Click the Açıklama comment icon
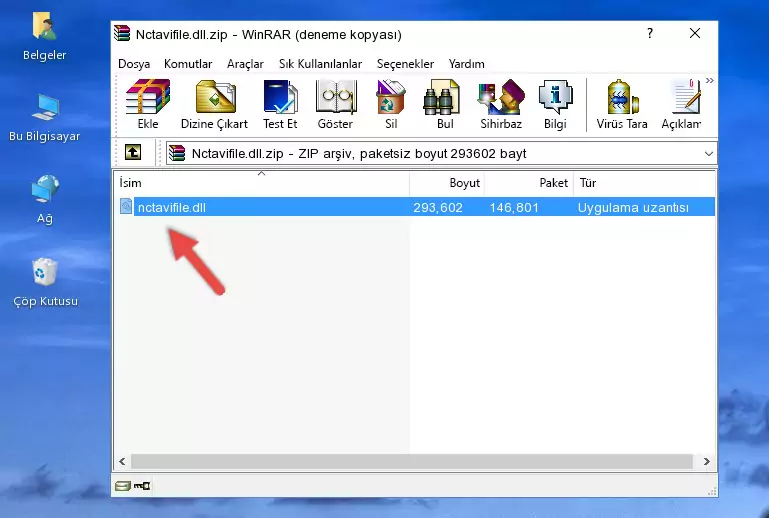Viewport: 769px width, 518px height. (682, 104)
